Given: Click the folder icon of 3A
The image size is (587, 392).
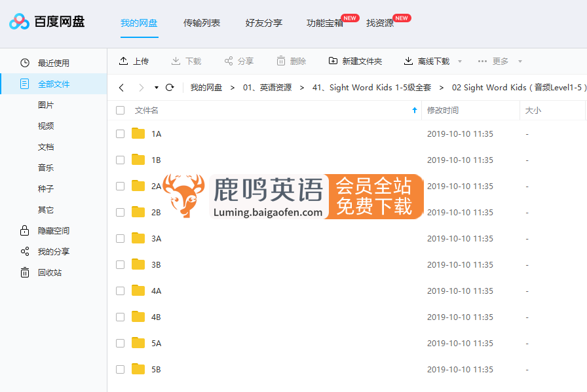Looking at the screenshot, I should (x=138, y=238).
